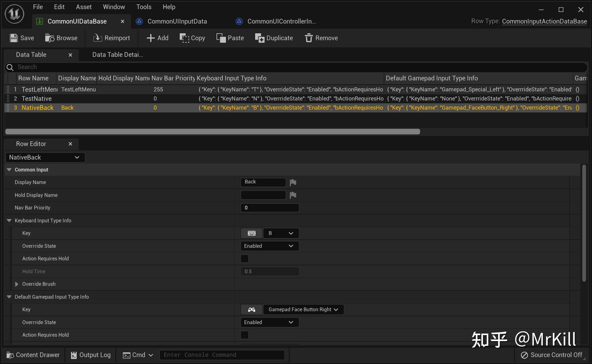Screen dimensions: 592x364
Task: Click the Save toolbar icon
Action: point(14,38)
